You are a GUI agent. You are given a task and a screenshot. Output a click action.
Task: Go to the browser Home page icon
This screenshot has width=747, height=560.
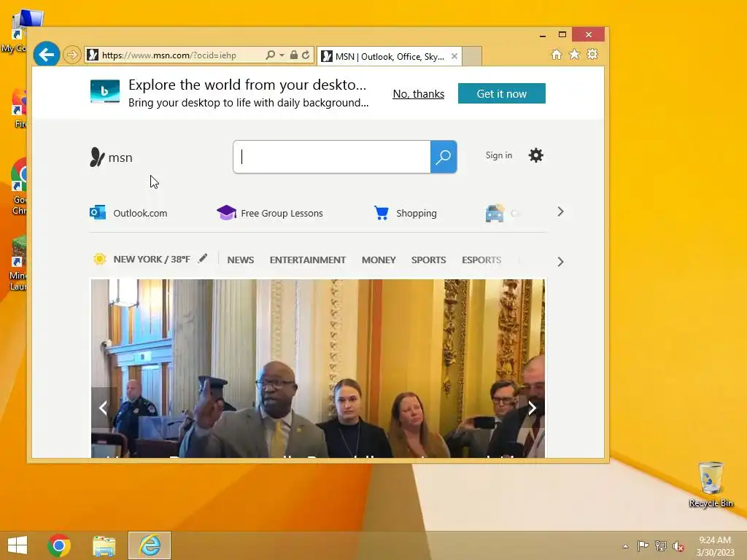[557, 54]
